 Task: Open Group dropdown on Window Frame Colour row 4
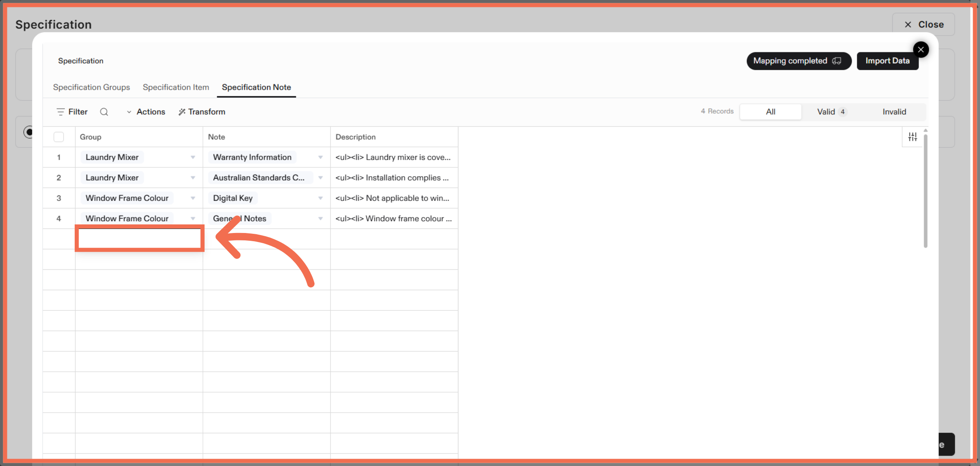193,218
